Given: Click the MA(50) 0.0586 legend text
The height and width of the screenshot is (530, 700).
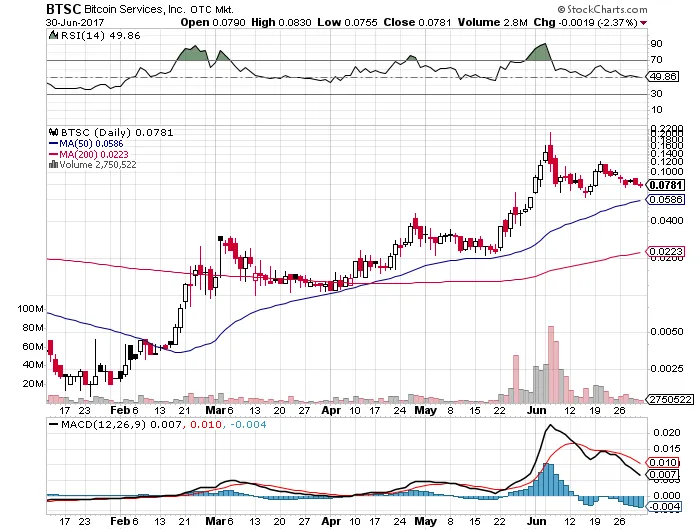Looking at the screenshot, I should tap(91, 144).
